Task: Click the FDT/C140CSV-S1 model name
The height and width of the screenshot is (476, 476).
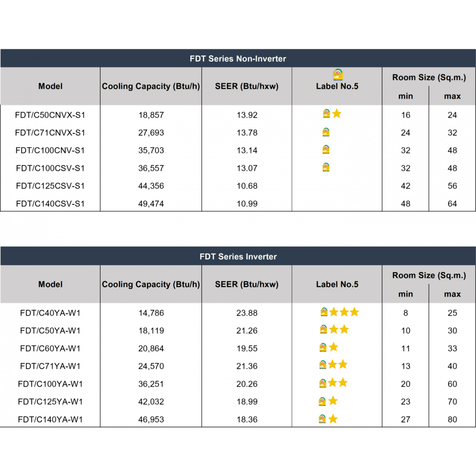Action: pos(50,204)
